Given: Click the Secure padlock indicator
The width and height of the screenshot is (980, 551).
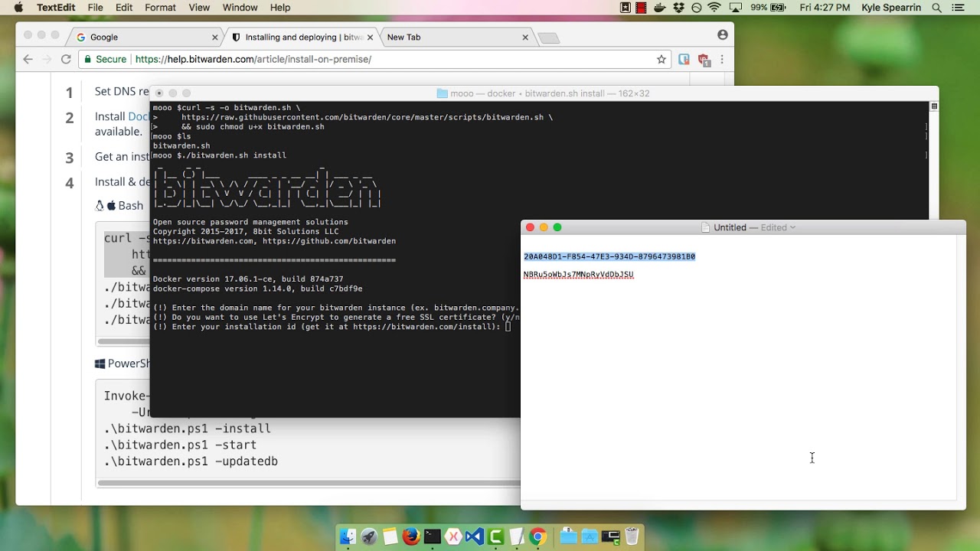Looking at the screenshot, I should coord(105,59).
